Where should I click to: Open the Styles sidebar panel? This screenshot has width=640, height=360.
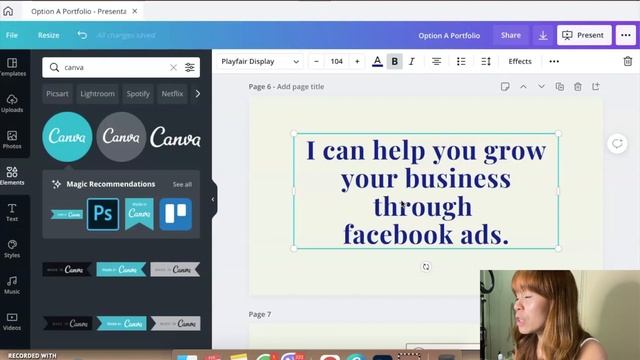click(x=12, y=249)
